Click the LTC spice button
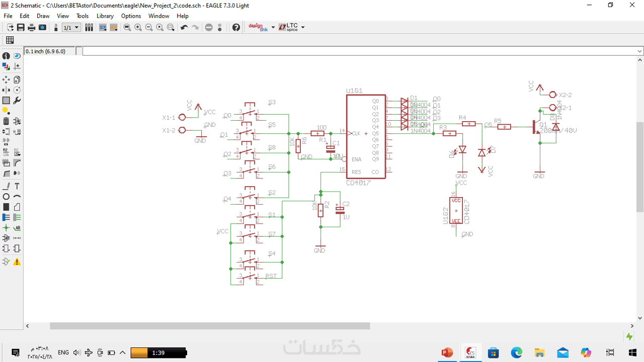644x362 pixels. point(288,27)
